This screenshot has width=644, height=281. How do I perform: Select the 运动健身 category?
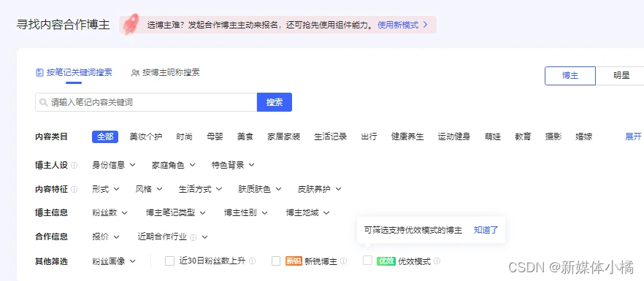[x=454, y=136]
